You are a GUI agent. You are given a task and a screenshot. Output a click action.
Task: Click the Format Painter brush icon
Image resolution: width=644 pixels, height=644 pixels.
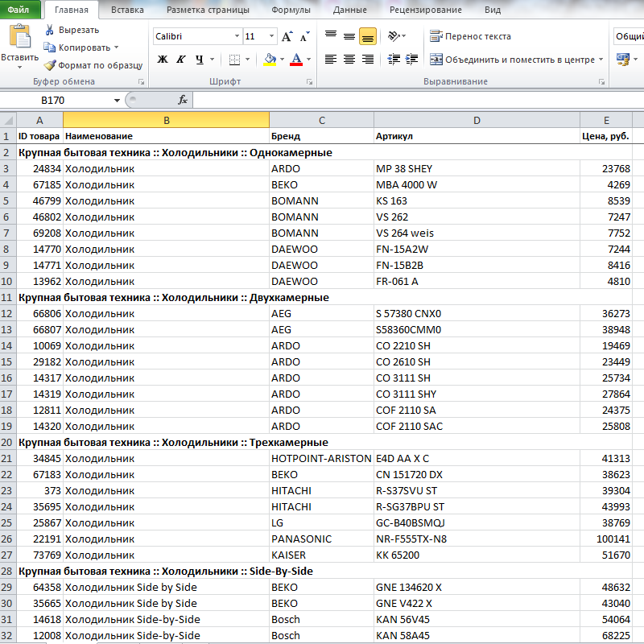point(50,65)
